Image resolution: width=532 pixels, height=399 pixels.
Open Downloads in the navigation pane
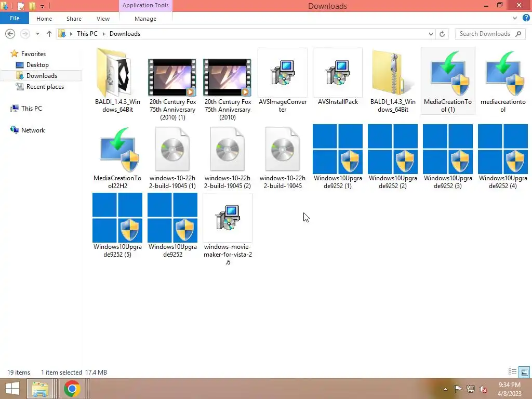coord(42,76)
